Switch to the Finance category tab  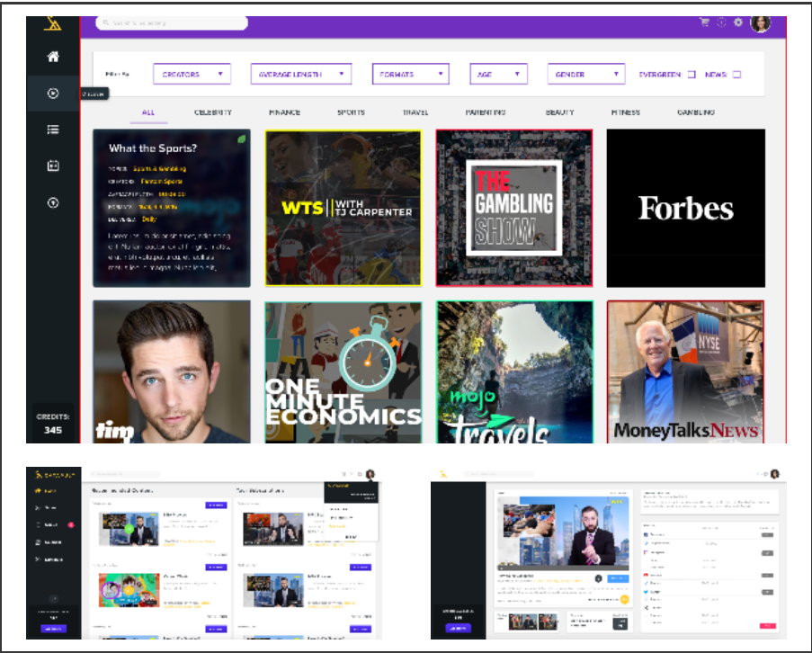tap(284, 112)
